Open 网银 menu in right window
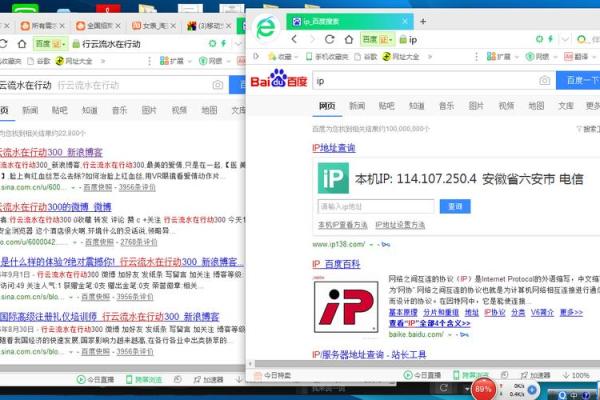The height and width of the screenshot is (400, 600). 540,57
